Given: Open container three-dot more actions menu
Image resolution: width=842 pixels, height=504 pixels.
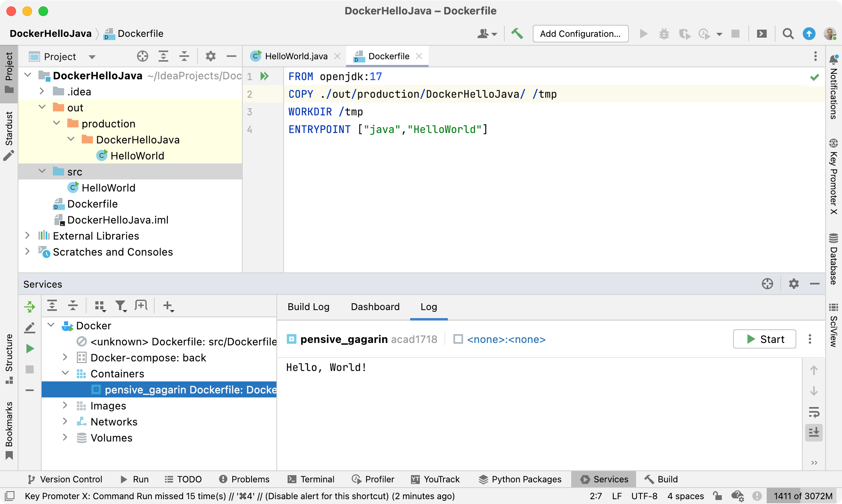Looking at the screenshot, I should click(x=810, y=339).
